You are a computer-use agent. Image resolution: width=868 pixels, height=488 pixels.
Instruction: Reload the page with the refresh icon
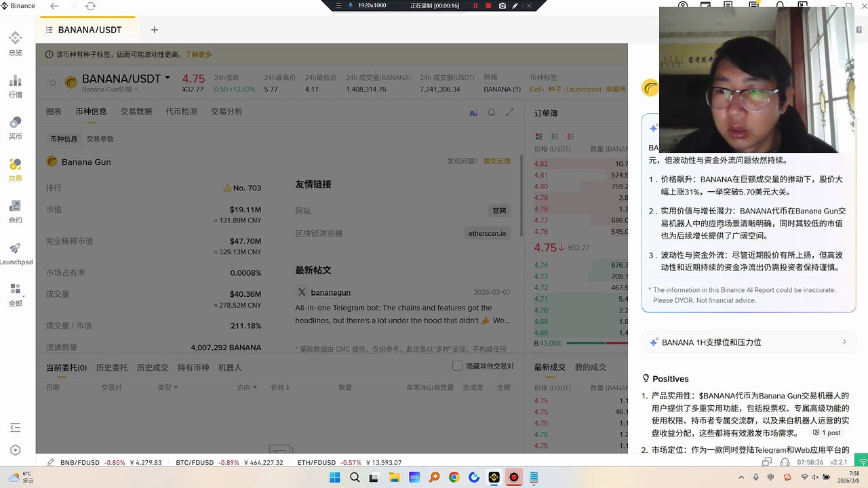90,6
